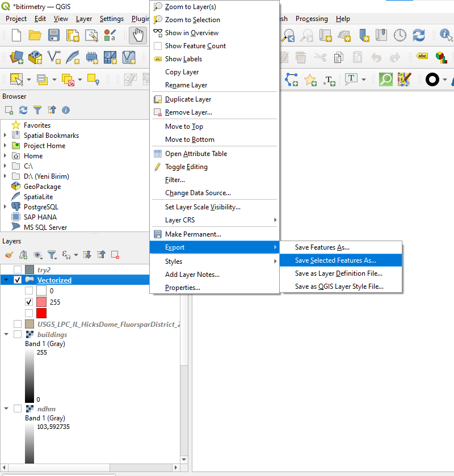
Task: Click Open Layer Styling Panel brush icon
Action: pos(9,255)
